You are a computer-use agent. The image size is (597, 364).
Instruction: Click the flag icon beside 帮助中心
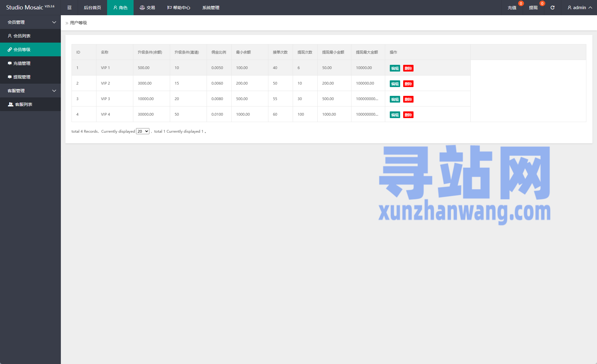tap(169, 8)
